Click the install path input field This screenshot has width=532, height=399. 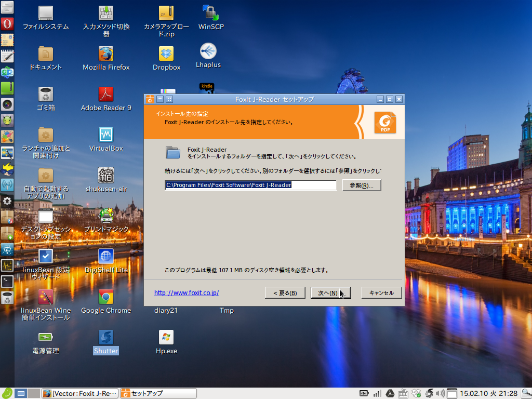(250, 185)
